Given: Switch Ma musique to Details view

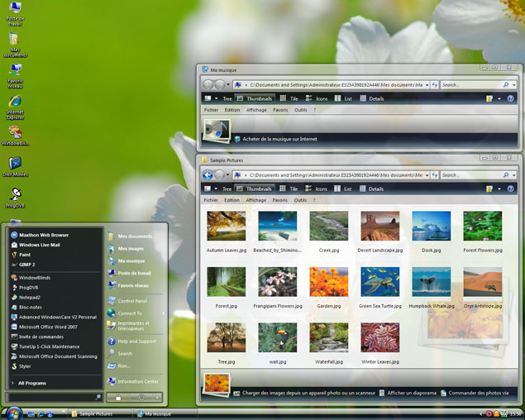Looking at the screenshot, I should [372, 98].
